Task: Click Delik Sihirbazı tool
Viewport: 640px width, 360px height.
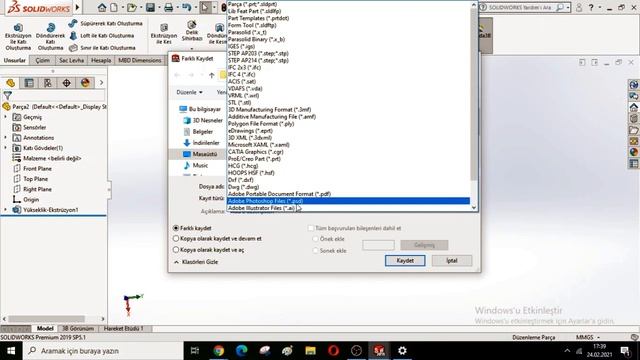Action: point(192,31)
